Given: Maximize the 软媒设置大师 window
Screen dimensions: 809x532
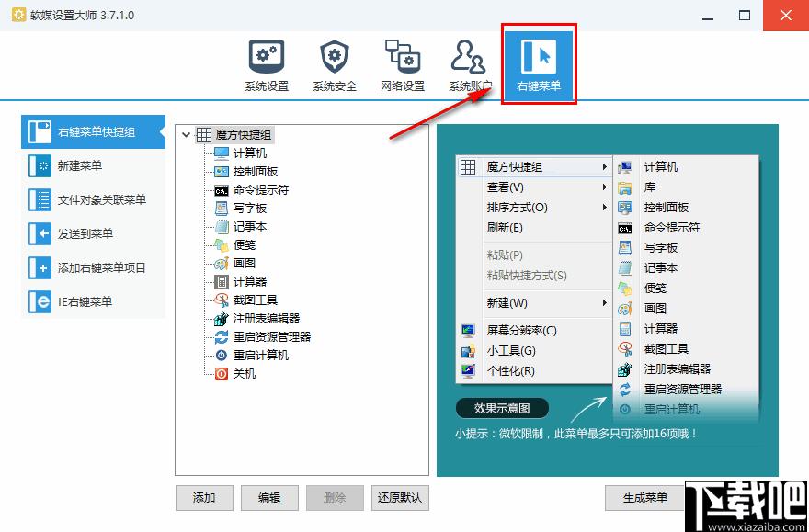Looking at the screenshot, I should click(745, 16).
